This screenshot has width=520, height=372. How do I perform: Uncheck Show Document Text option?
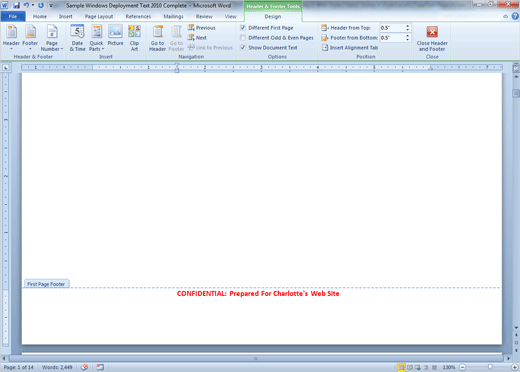(243, 48)
